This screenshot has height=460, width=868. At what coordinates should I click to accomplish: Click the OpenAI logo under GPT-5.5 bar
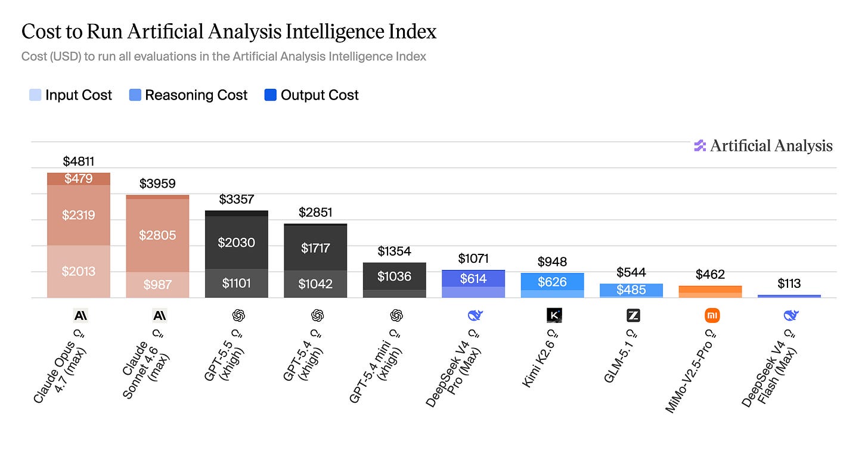click(237, 315)
